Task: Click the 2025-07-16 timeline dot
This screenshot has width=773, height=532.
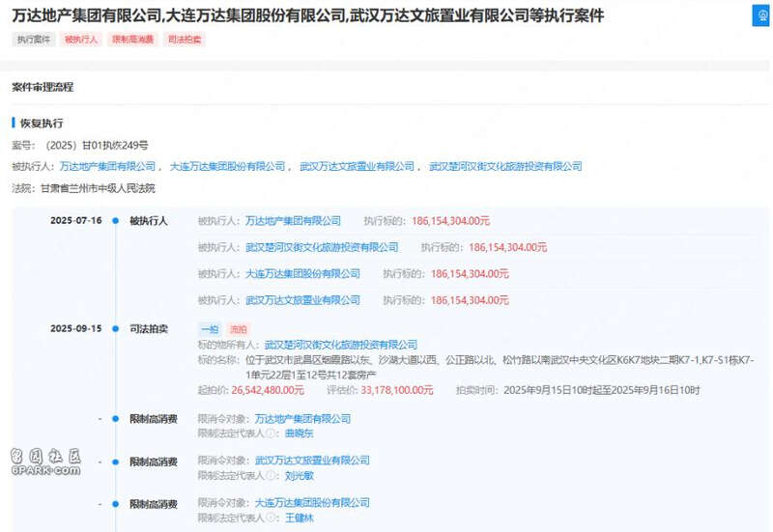Action: coord(115,221)
